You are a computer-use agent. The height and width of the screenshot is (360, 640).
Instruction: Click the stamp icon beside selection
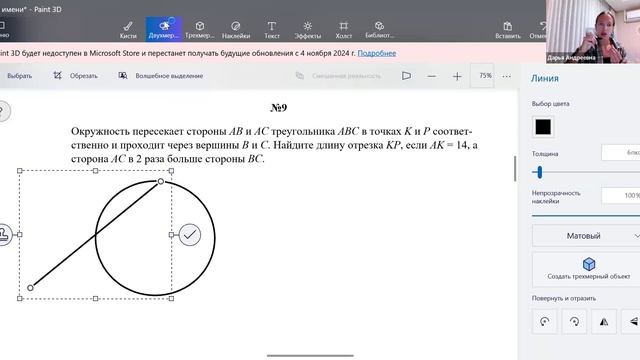(x=3, y=235)
